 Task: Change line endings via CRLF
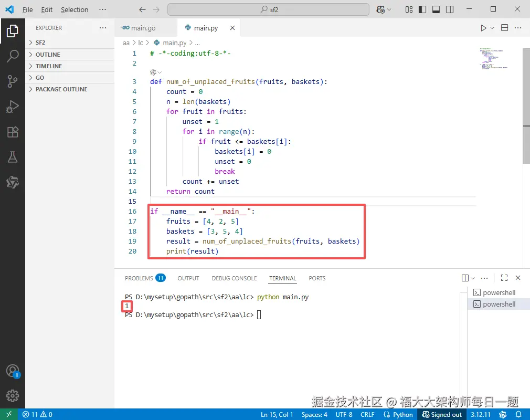point(367,414)
